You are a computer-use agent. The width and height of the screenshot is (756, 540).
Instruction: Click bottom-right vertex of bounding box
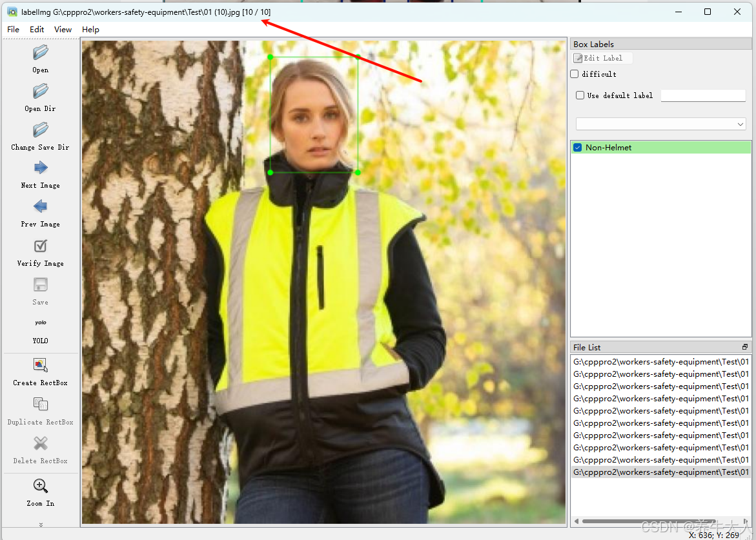(358, 172)
